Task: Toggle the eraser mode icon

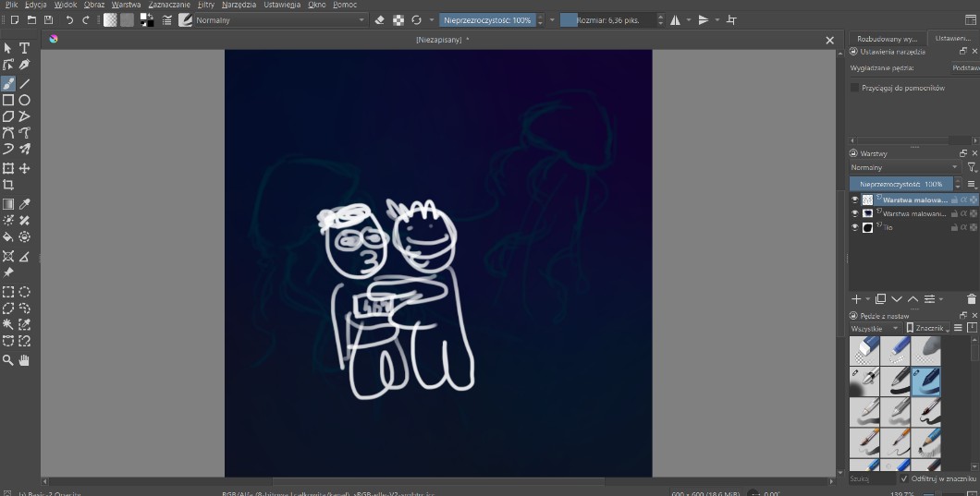Action: pos(379,19)
